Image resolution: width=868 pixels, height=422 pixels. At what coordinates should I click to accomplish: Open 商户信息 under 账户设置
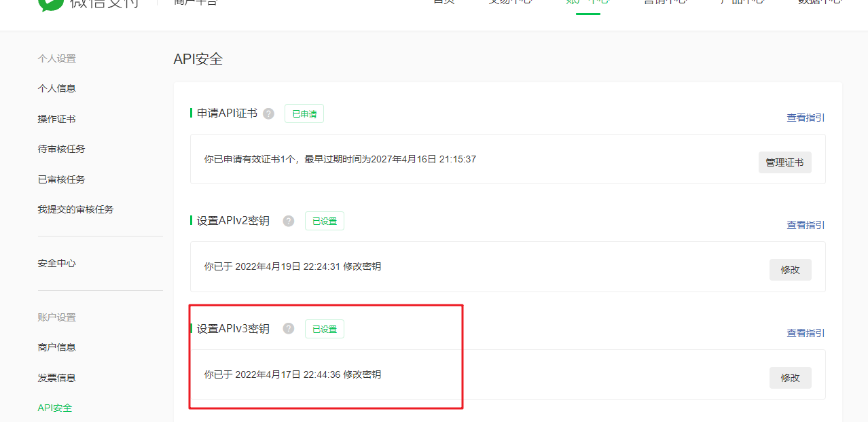pyautogui.click(x=56, y=347)
